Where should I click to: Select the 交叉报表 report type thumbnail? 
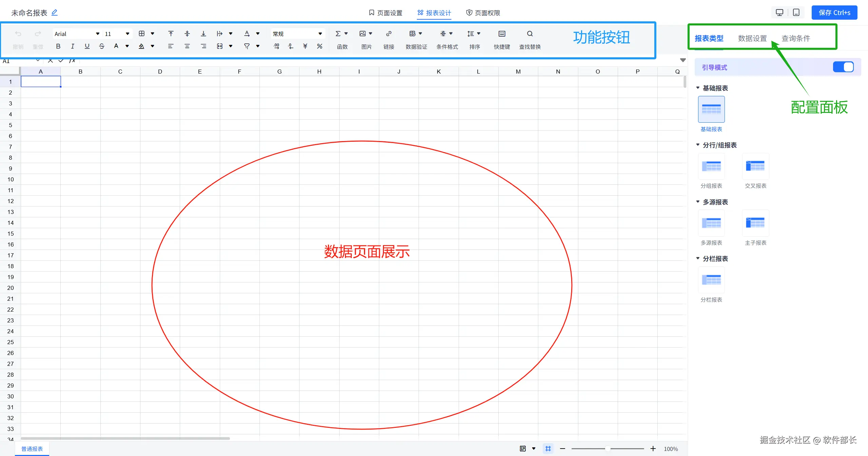755,166
